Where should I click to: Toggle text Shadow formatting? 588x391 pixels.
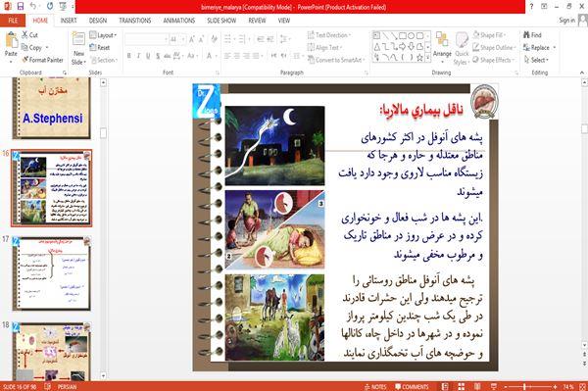click(x=158, y=56)
